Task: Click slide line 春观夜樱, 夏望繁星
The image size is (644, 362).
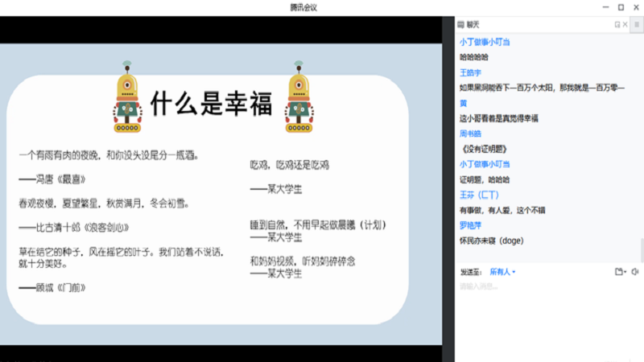Action: (104, 204)
